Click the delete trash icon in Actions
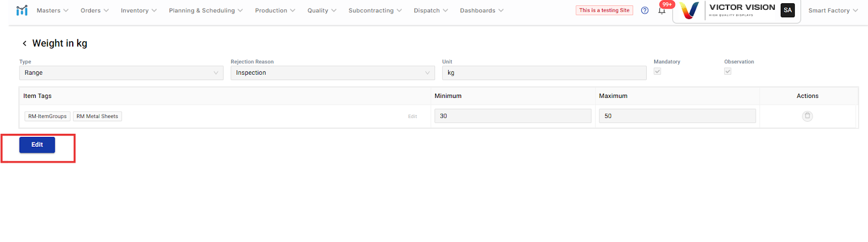 click(x=807, y=116)
